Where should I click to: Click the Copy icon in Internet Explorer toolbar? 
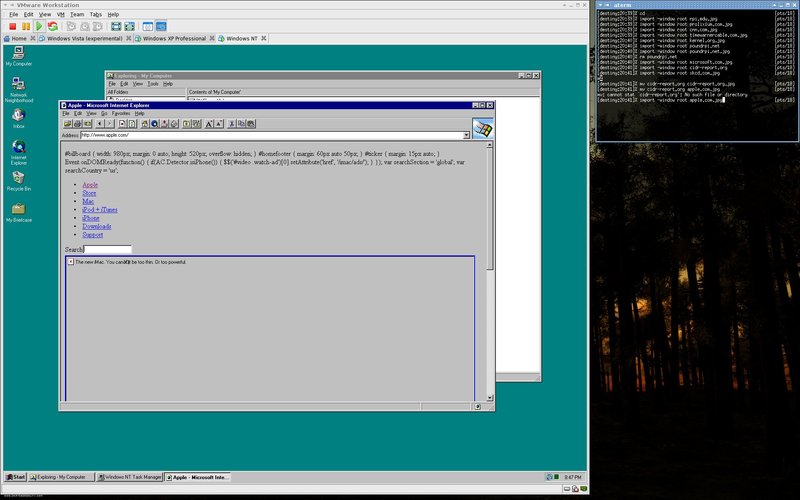point(241,123)
